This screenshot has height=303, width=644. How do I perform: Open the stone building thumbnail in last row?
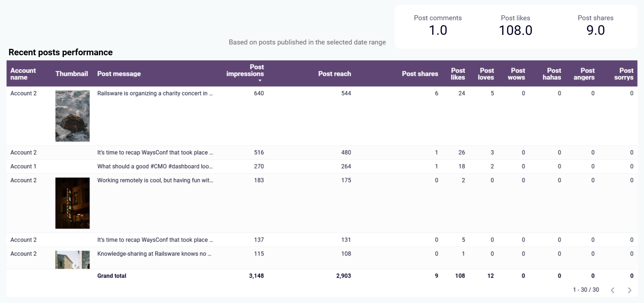click(x=72, y=260)
